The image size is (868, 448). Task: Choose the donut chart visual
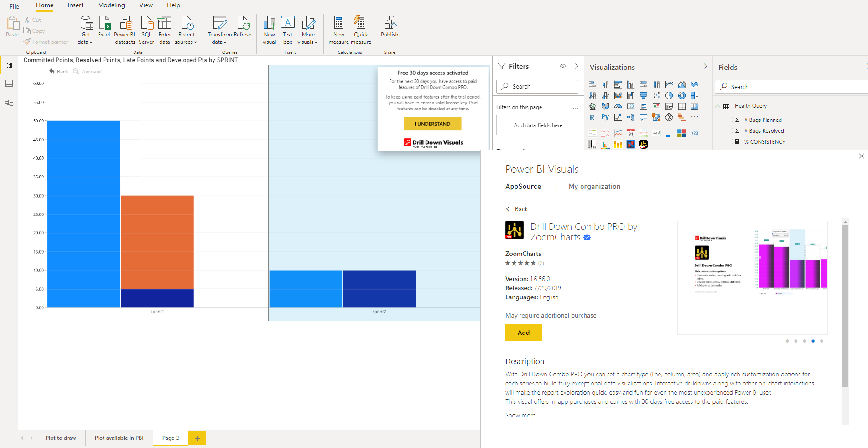pos(682,95)
